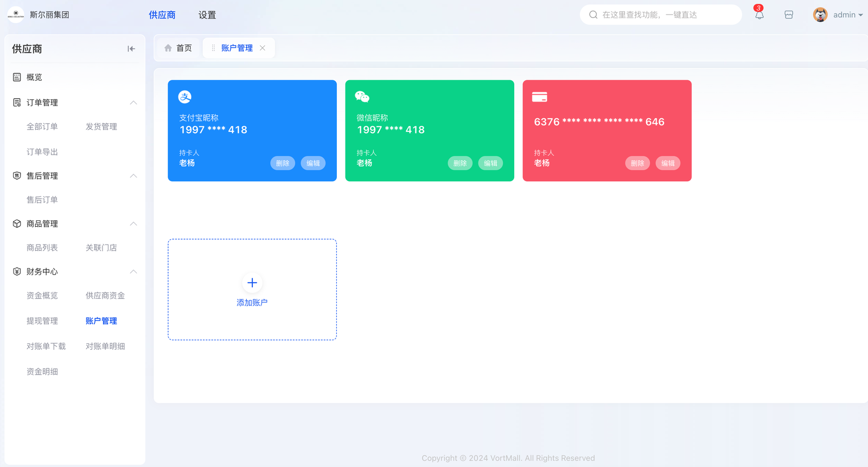
Task: Edit the WeChat account card
Action: point(490,163)
